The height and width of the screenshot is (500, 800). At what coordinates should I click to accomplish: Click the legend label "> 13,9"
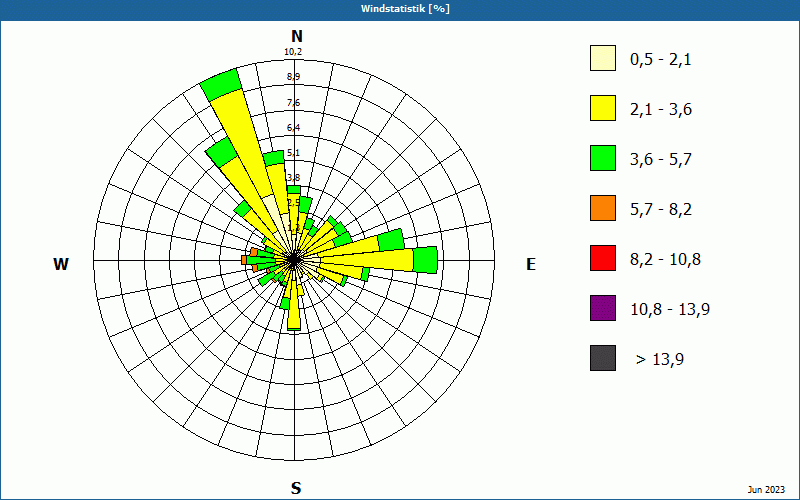pyautogui.click(x=660, y=360)
